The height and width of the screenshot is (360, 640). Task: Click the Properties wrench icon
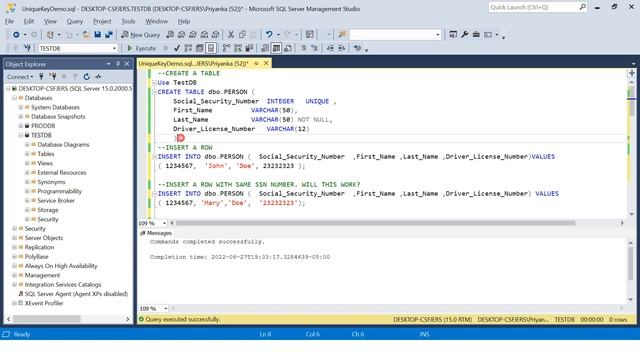(464, 35)
